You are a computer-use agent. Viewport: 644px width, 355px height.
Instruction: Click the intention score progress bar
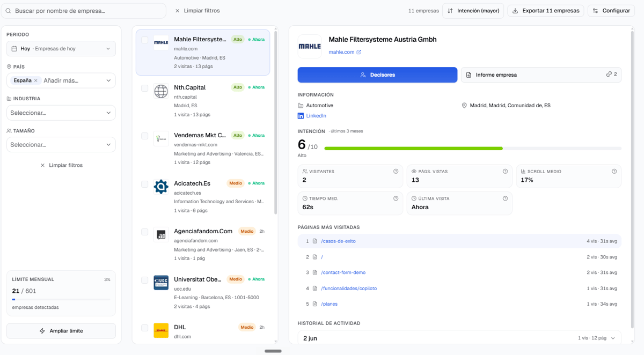tap(473, 149)
